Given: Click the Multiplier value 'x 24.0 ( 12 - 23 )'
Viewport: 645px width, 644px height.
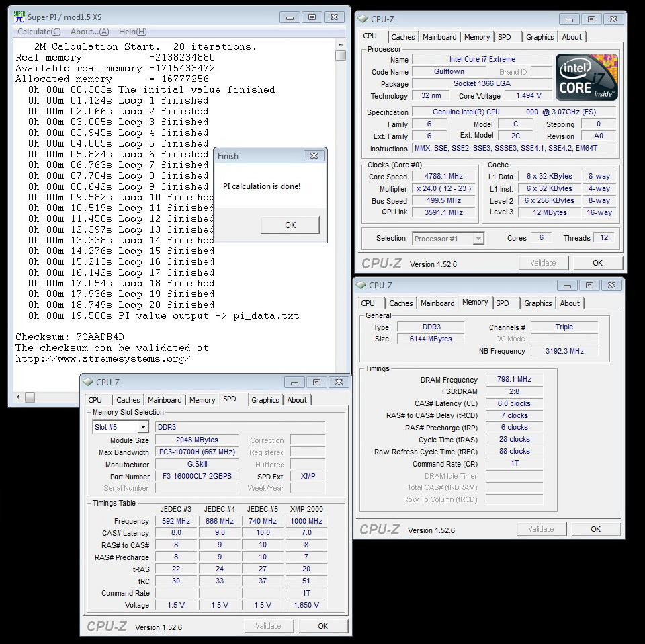Looking at the screenshot, I should [x=444, y=188].
